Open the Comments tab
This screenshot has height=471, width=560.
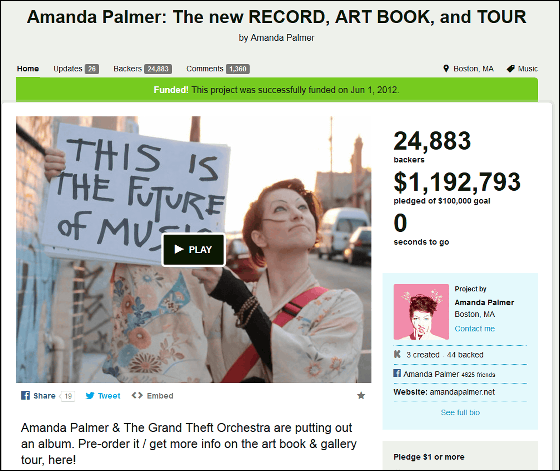click(218, 69)
